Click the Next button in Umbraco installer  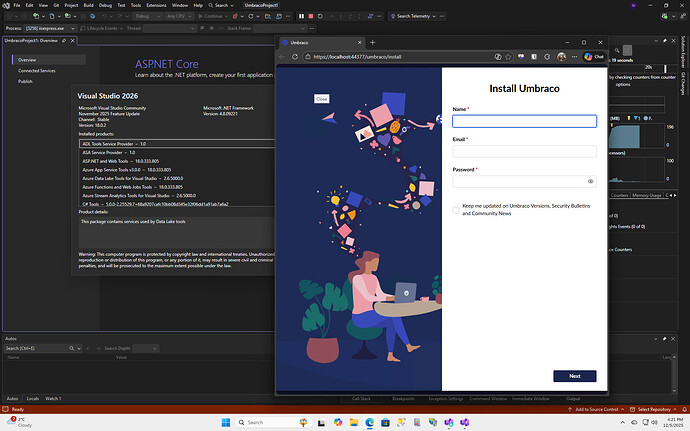pos(575,376)
